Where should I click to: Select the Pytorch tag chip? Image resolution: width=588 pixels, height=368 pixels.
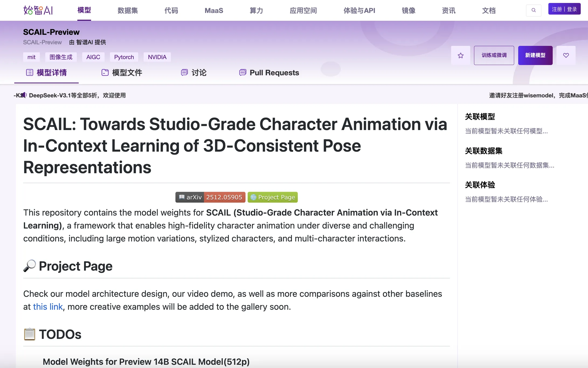point(124,57)
